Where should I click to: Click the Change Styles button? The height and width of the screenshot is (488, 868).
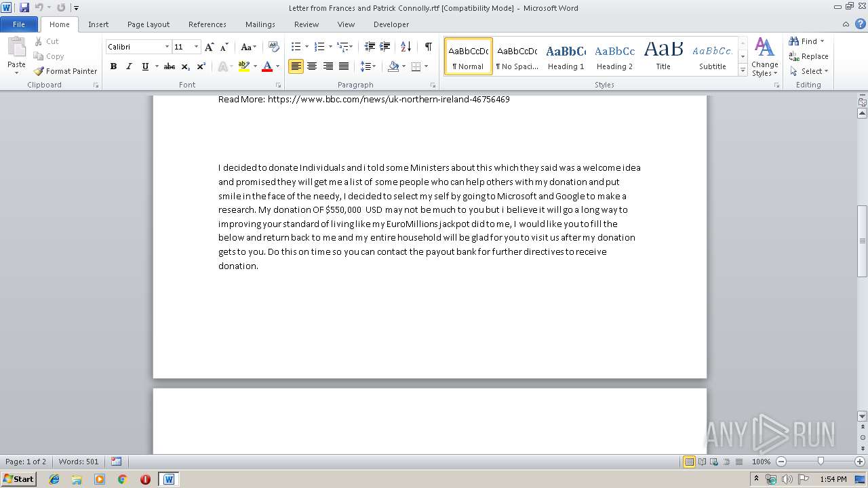[x=764, y=58]
